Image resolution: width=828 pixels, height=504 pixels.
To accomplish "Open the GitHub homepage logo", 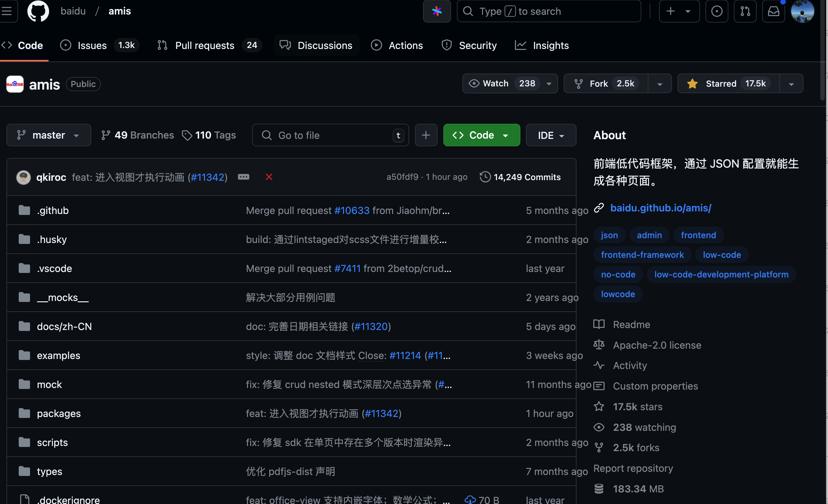I will (38, 11).
